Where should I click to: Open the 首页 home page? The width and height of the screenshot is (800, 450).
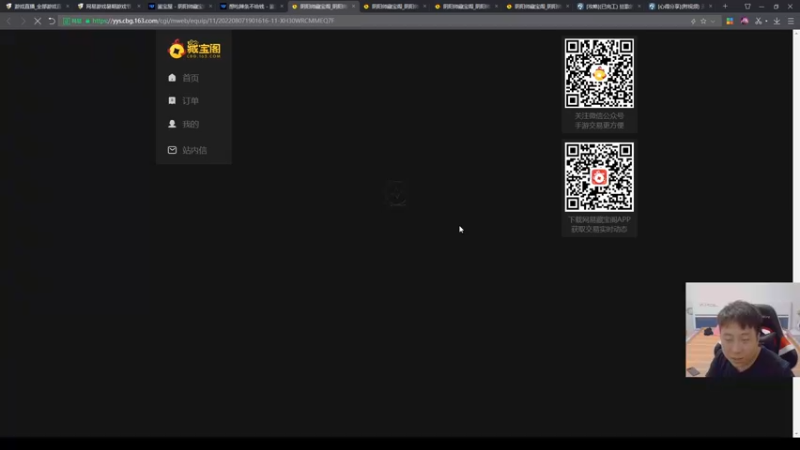click(190, 78)
